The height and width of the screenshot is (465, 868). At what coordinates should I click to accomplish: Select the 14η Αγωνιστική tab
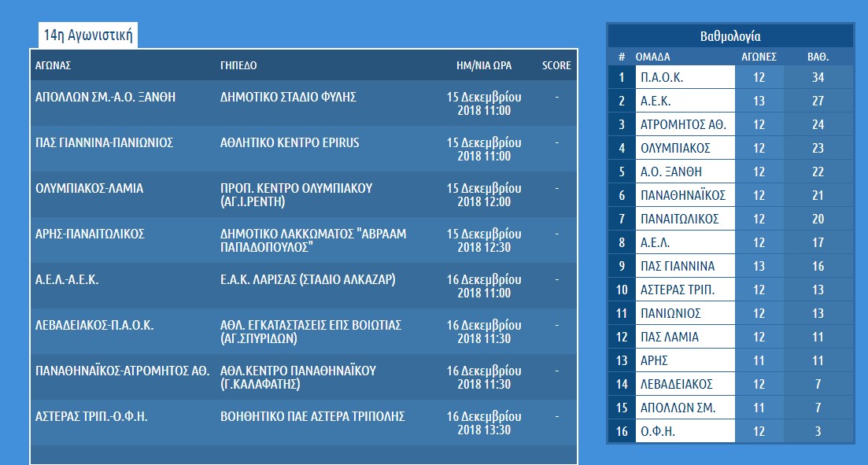88,36
